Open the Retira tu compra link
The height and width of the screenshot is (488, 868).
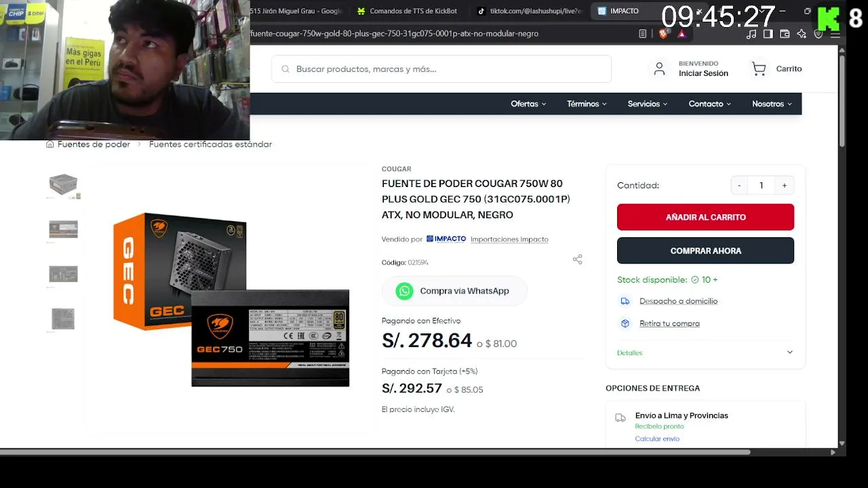tap(669, 323)
